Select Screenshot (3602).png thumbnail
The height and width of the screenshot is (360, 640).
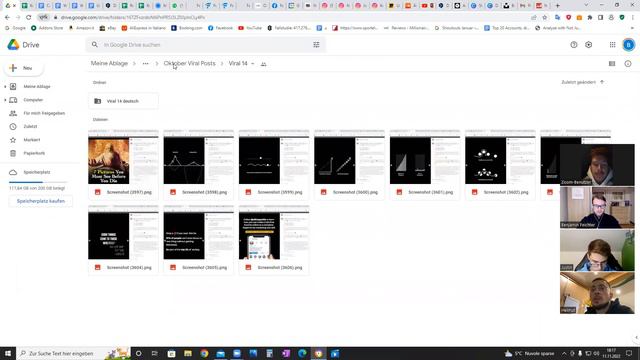(x=500, y=158)
